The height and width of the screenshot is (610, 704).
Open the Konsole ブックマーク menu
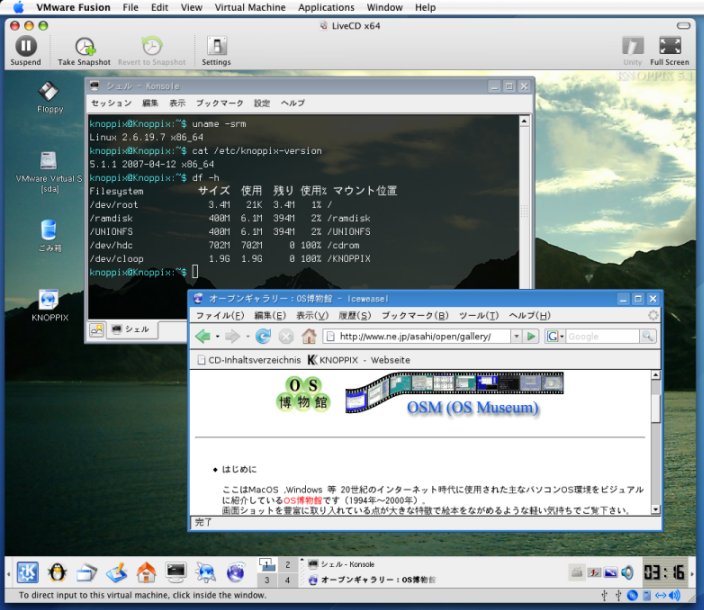220,103
